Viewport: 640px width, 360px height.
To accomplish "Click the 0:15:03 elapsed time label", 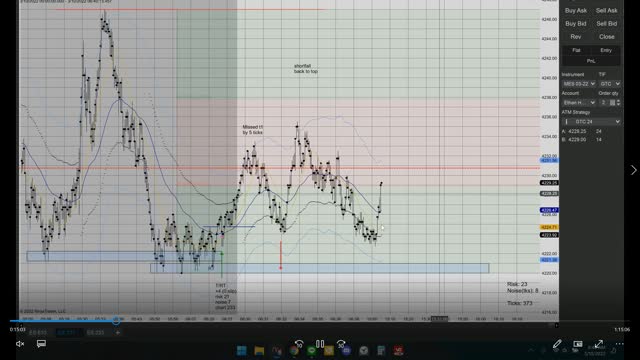I will [18, 329].
